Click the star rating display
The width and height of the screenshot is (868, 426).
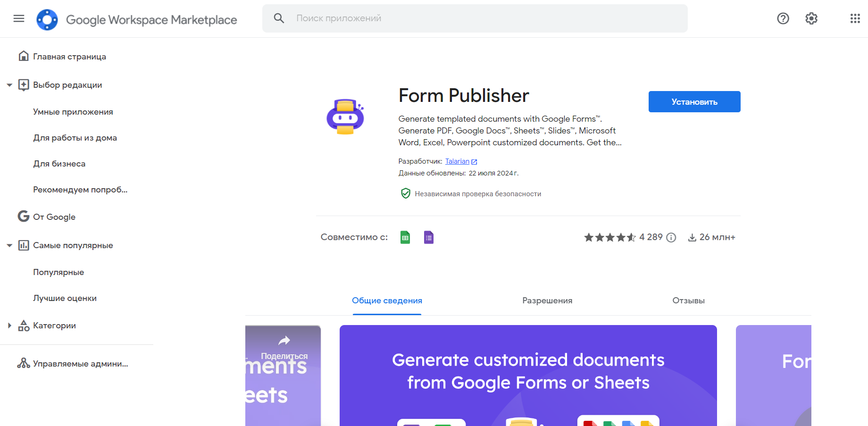(610, 237)
